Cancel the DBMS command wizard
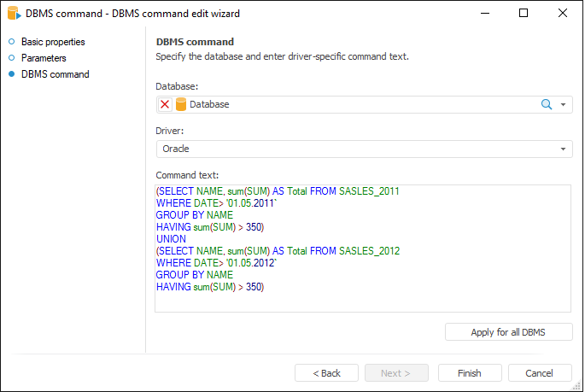The image size is (585, 392). [x=540, y=373]
